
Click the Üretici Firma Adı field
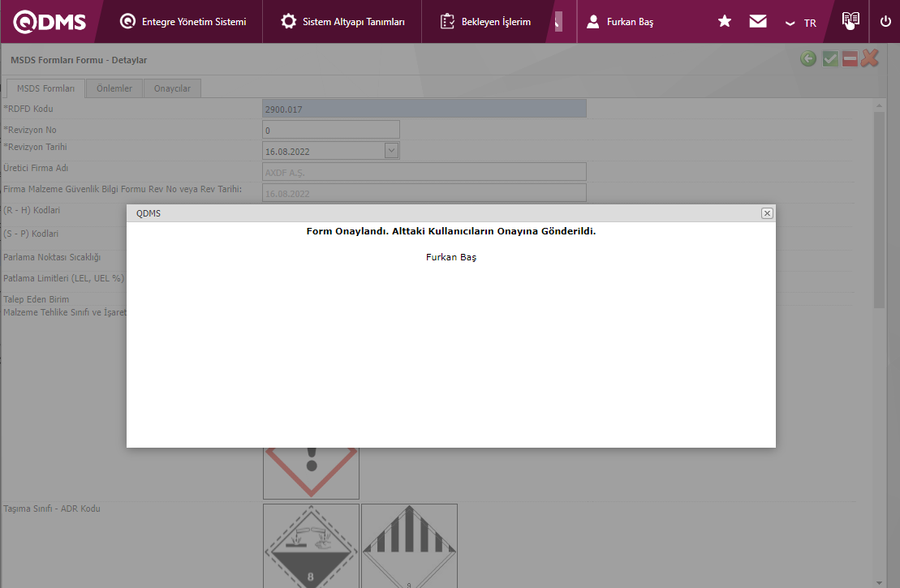(x=424, y=171)
